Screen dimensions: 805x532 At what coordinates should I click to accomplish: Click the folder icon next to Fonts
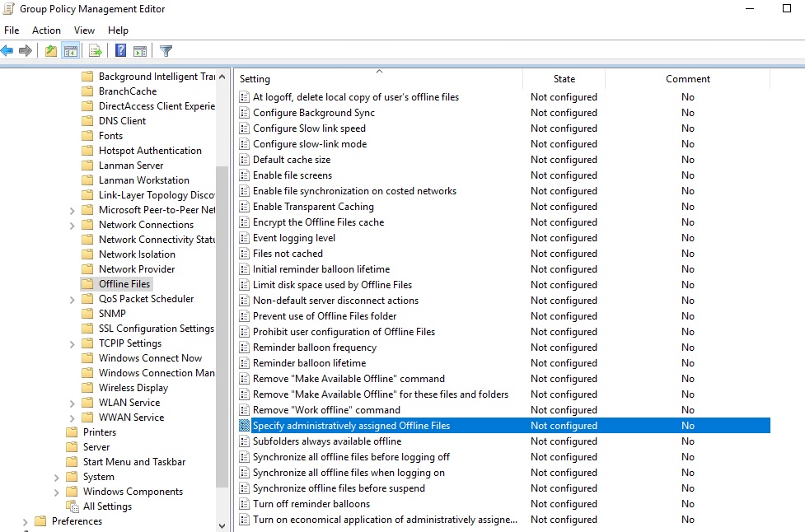(88, 135)
